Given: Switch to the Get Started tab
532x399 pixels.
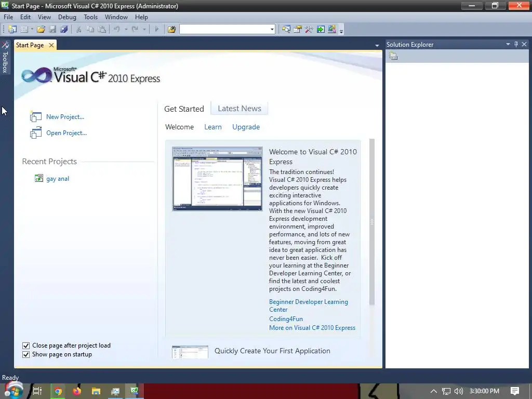Looking at the screenshot, I should tap(184, 109).
